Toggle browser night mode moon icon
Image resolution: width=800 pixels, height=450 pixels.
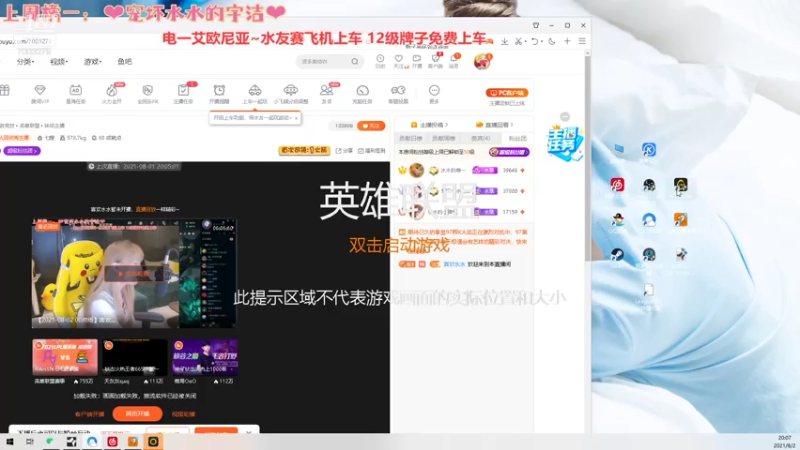click(x=552, y=41)
